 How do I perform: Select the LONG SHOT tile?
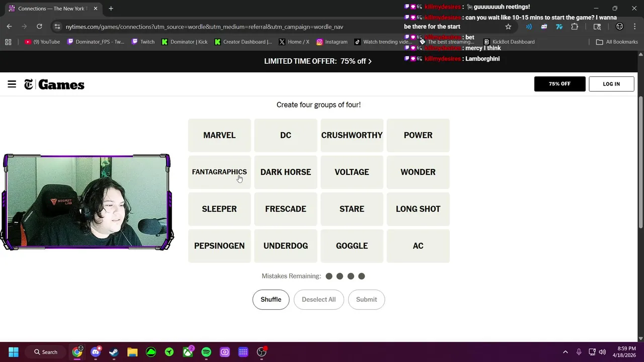(x=418, y=209)
